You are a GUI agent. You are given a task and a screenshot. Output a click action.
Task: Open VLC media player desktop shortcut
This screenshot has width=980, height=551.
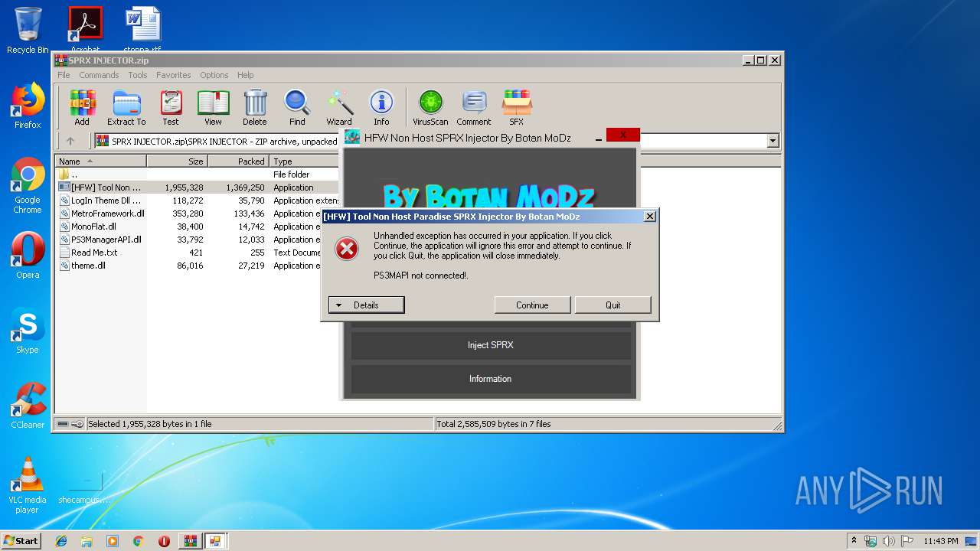click(x=28, y=485)
